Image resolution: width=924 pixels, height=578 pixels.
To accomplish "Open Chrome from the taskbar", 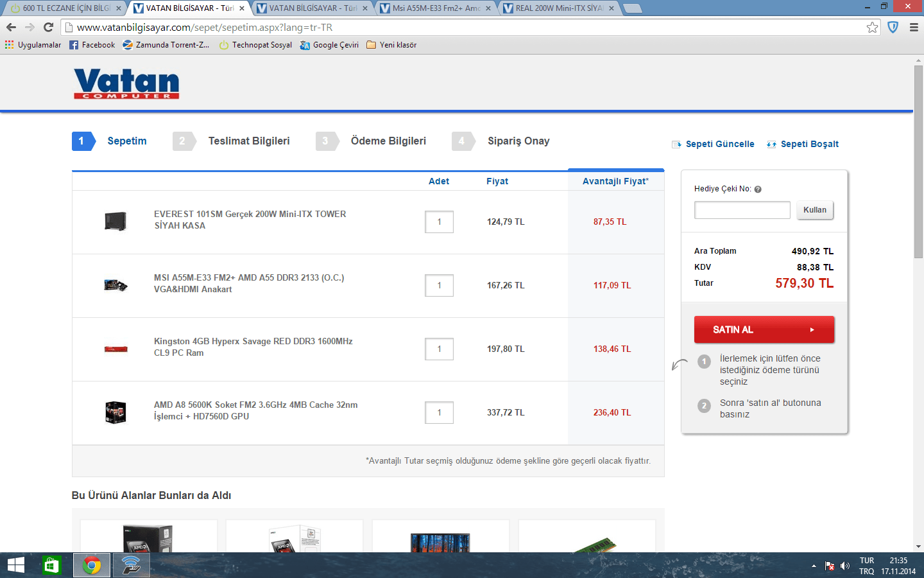I will point(92,565).
